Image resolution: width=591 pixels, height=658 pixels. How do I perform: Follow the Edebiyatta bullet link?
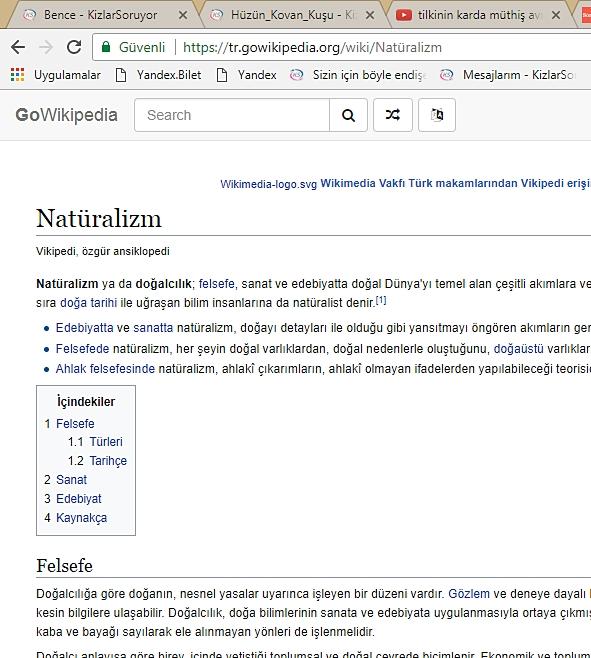point(84,328)
